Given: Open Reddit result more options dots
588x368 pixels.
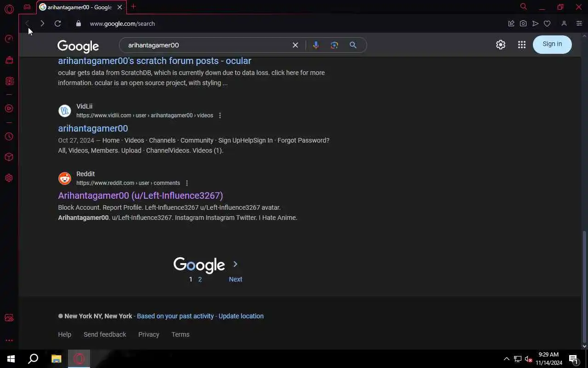Looking at the screenshot, I should pos(187,183).
